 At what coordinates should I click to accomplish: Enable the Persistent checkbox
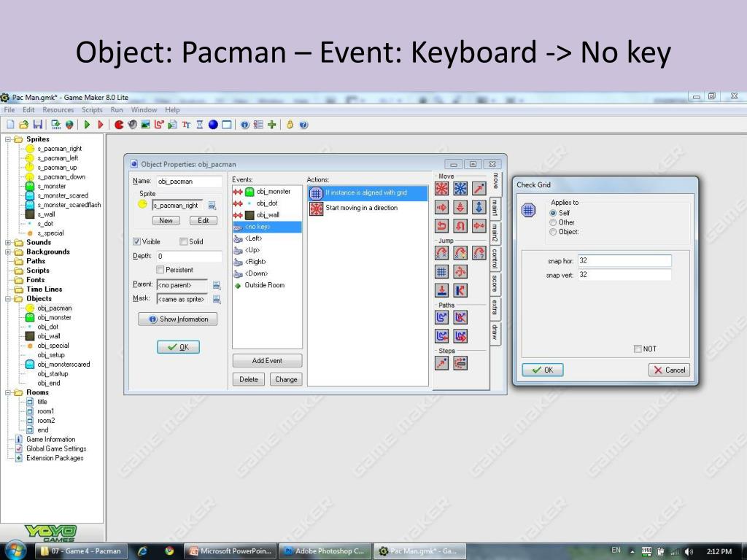160,270
